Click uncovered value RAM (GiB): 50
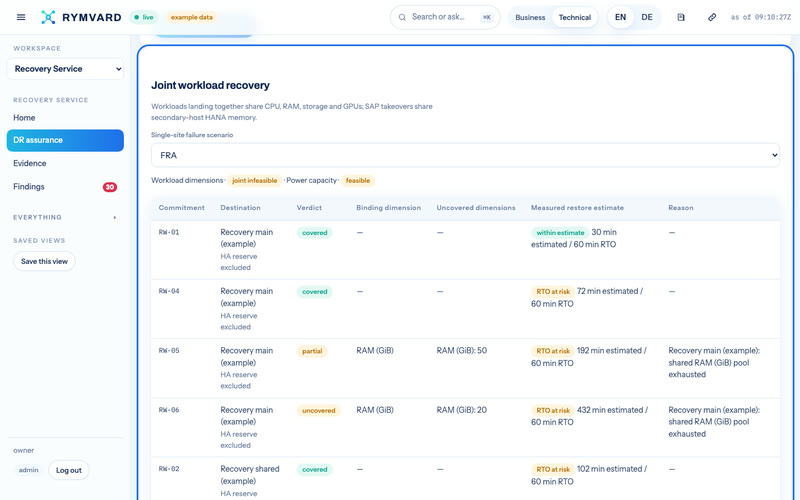This screenshot has height=500, width=800. coord(462,351)
